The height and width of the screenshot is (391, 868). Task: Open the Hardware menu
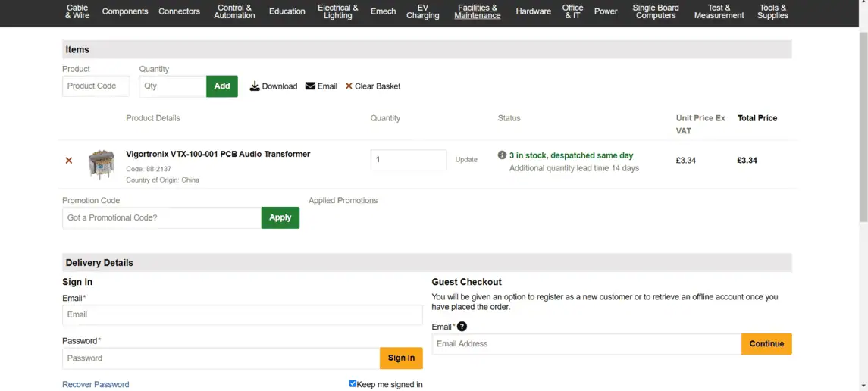point(533,11)
